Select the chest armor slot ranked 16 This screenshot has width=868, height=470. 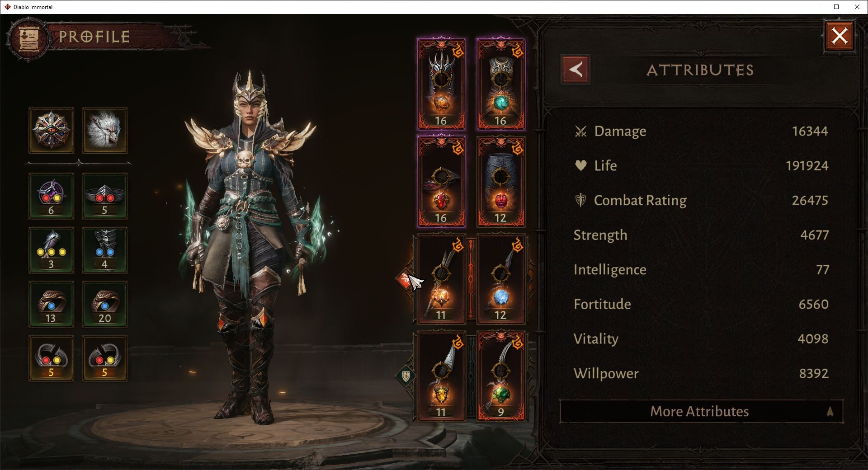click(x=500, y=85)
